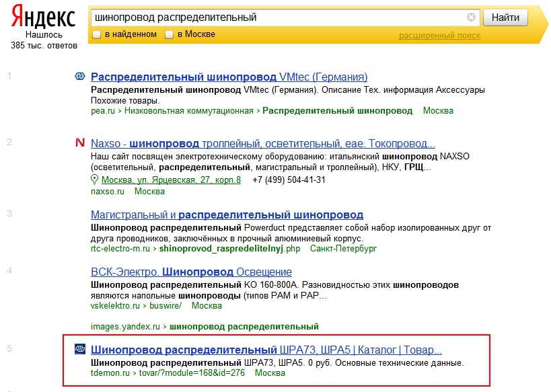Click the naxso.ru domain link

pos(108,192)
